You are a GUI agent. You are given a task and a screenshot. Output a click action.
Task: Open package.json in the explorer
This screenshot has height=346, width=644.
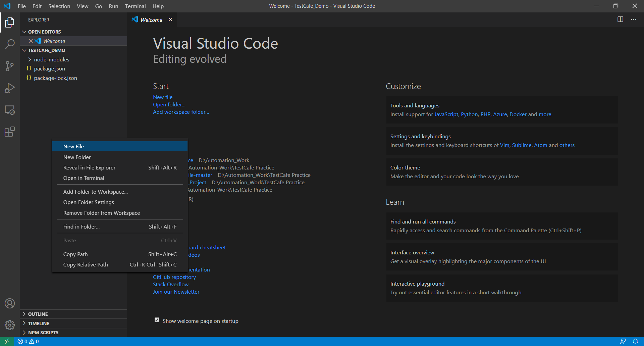[x=49, y=68]
